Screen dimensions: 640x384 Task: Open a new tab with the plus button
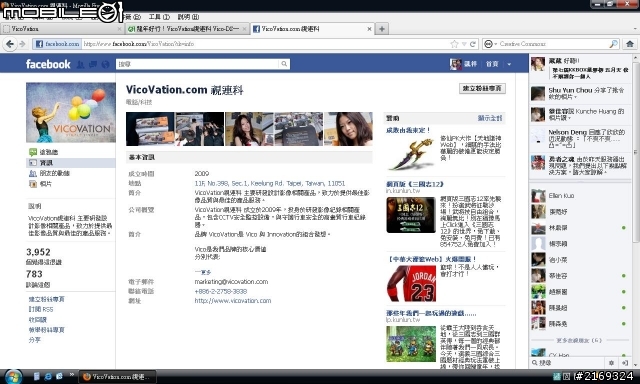pos(382,29)
